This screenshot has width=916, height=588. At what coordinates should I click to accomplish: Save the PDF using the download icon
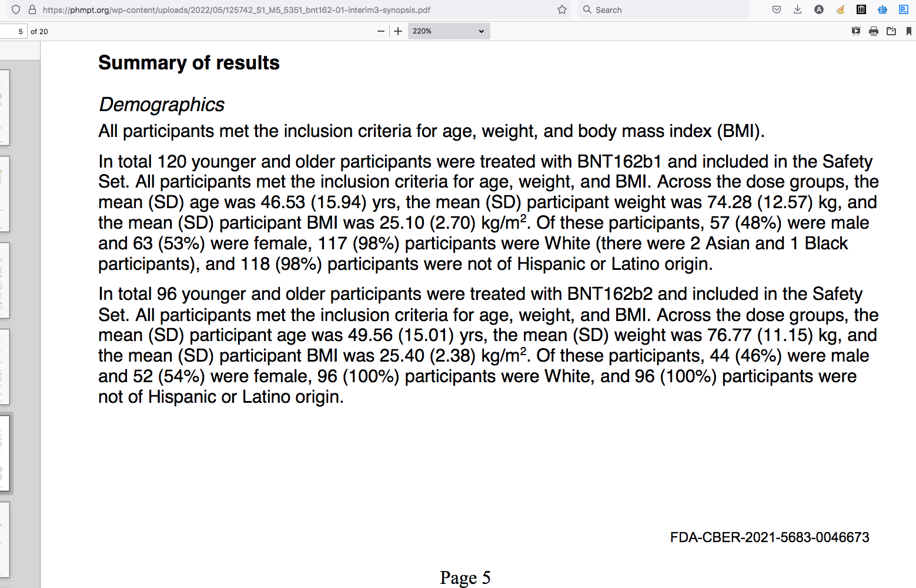[891, 31]
